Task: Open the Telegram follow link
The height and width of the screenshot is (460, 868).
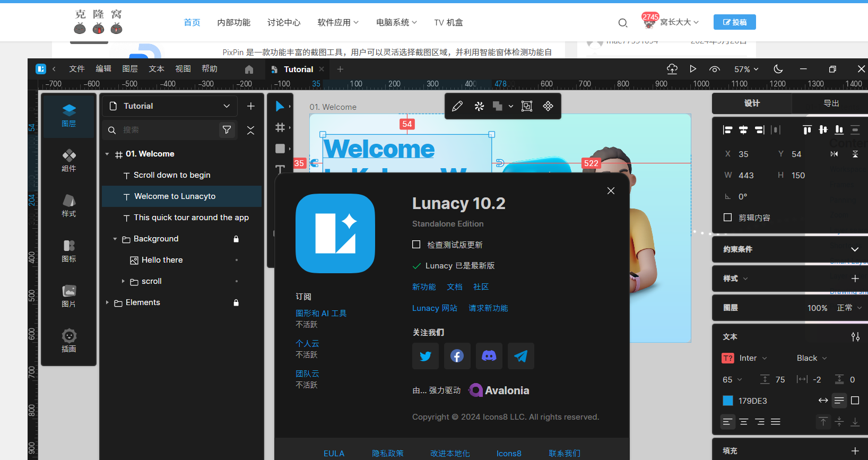Action: pyautogui.click(x=521, y=356)
